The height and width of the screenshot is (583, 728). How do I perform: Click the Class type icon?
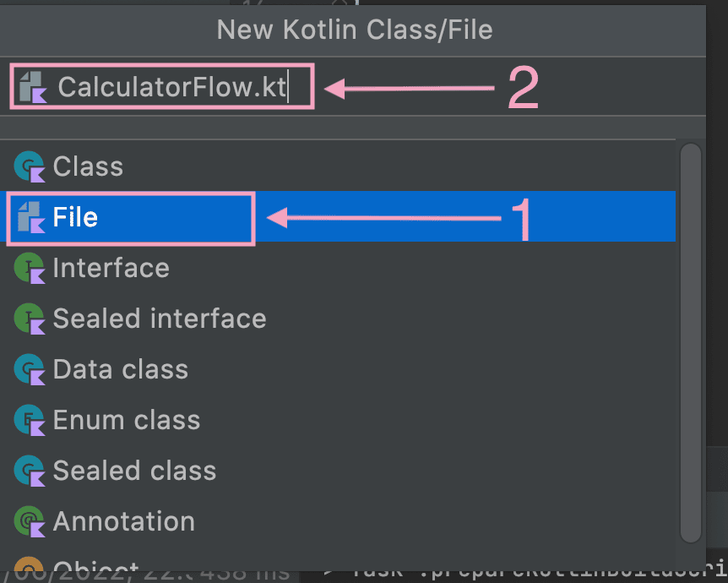tap(30, 166)
